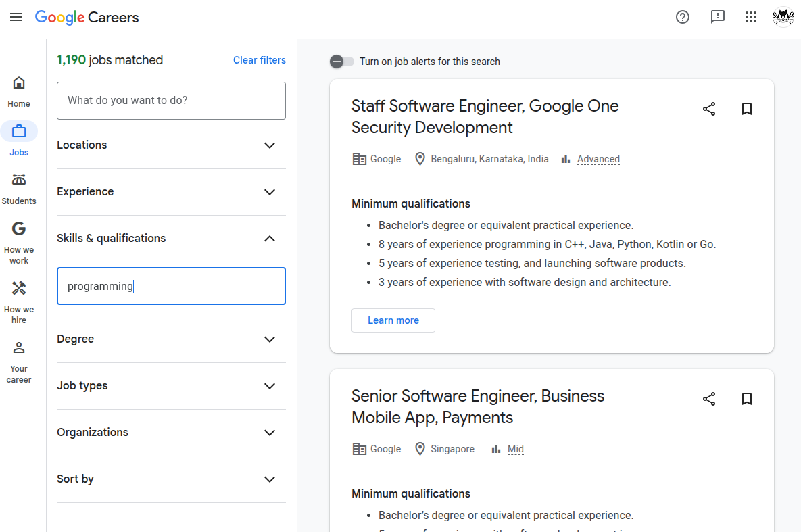The image size is (801, 532).
Task: Click '8 years of experience programming' bullet
Action: [547, 244]
